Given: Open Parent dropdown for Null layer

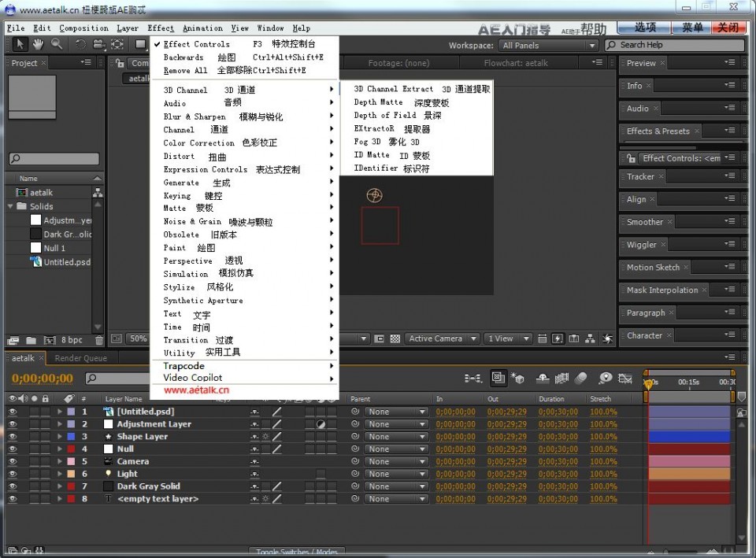Looking at the screenshot, I should pyautogui.click(x=395, y=449).
